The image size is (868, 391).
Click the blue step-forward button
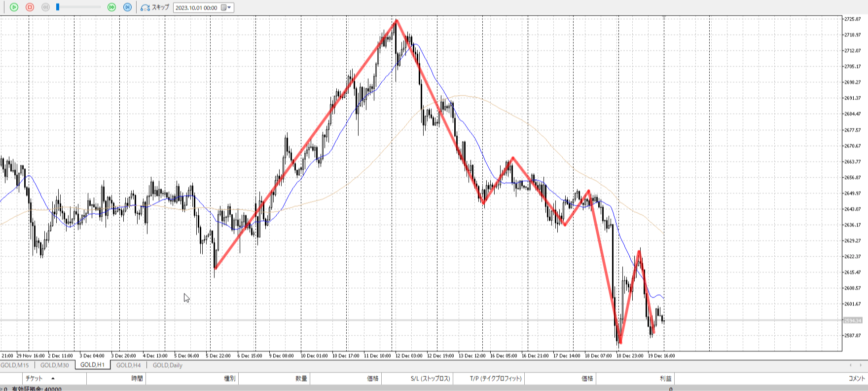127,7
